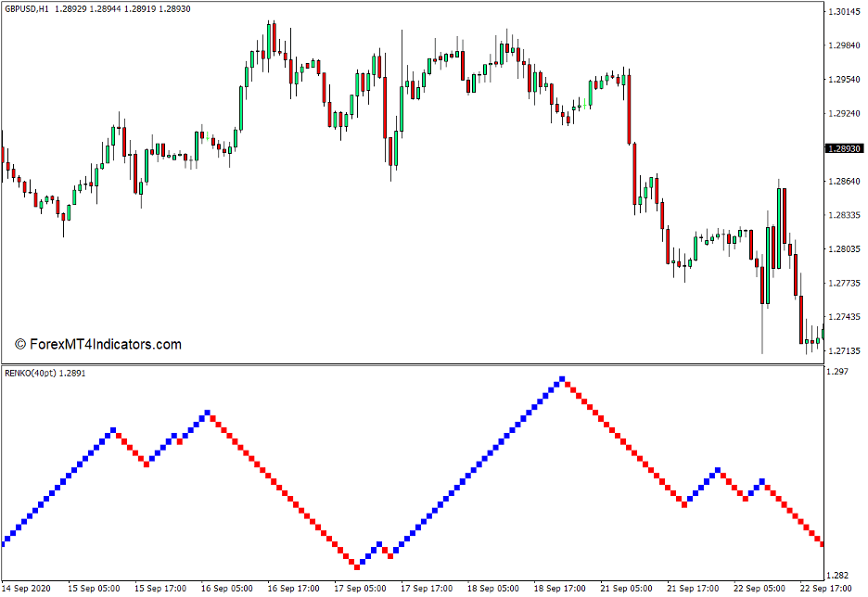Click the GBPUSD,H1 symbol label
This screenshot has width=868, height=597.
tap(27, 7)
